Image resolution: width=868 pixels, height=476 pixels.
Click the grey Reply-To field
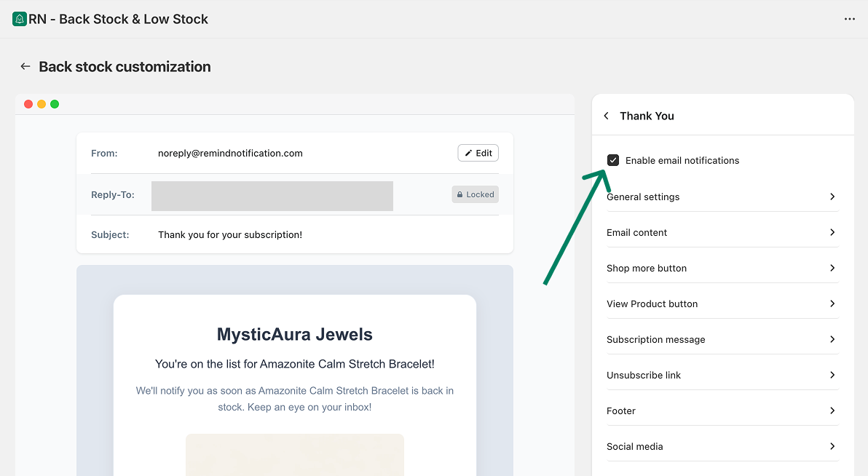[x=272, y=196]
